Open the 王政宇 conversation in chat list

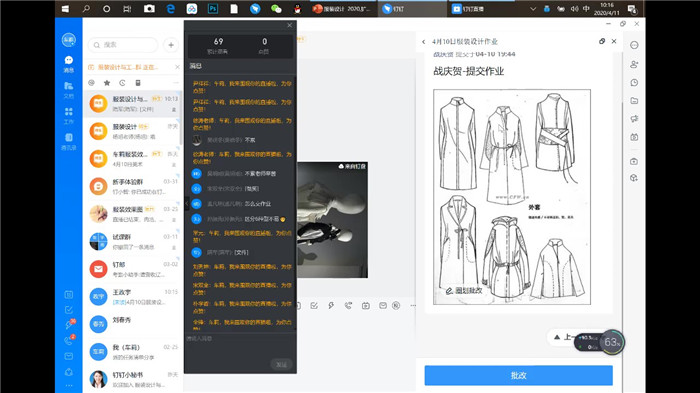(133, 297)
